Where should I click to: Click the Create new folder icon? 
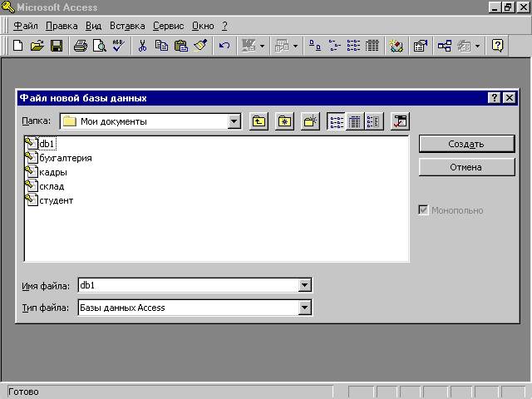[311, 121]
